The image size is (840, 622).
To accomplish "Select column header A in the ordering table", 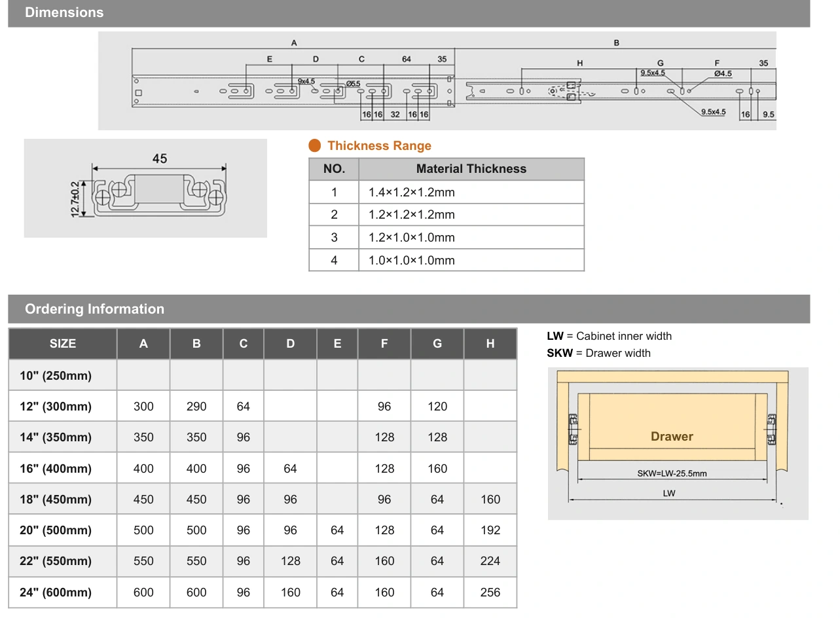I will pos(143,344).
